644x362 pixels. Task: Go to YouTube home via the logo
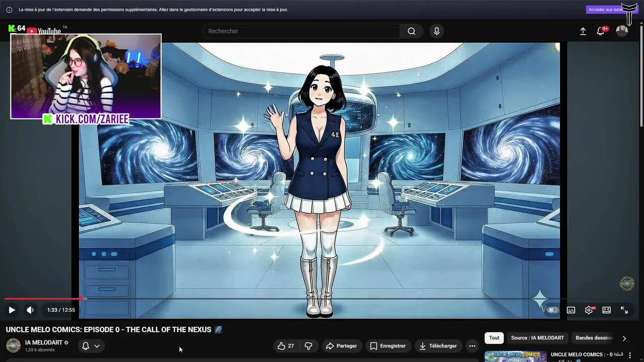pyautogui.click(x=44, y=31)
